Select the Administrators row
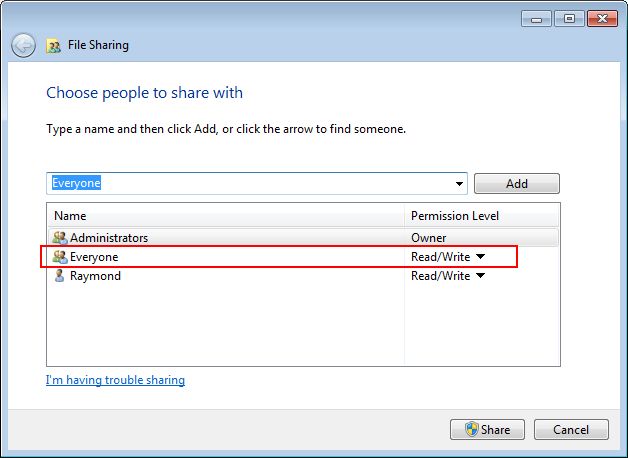Viewport: 628px width, 458px height. (304, 237)
